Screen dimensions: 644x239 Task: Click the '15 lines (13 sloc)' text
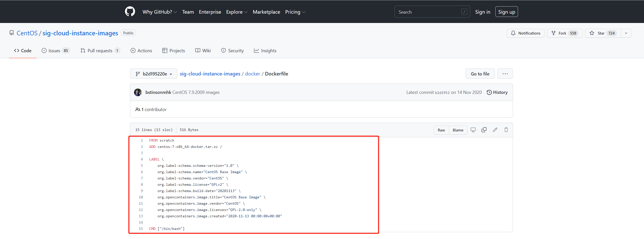point(154,130)
